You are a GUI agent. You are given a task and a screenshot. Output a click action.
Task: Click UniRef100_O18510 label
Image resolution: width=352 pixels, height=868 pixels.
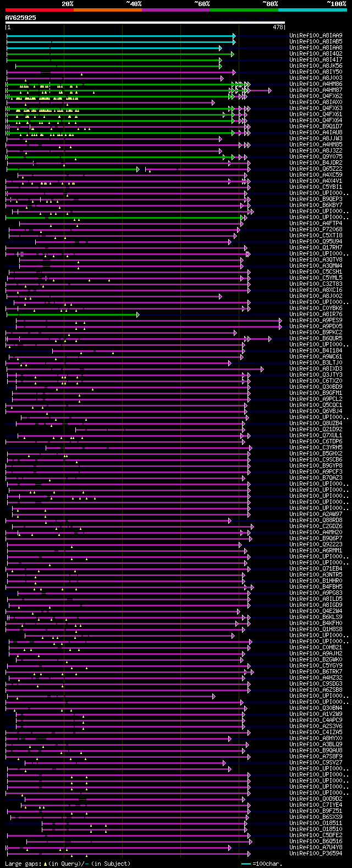coord(316,829)
